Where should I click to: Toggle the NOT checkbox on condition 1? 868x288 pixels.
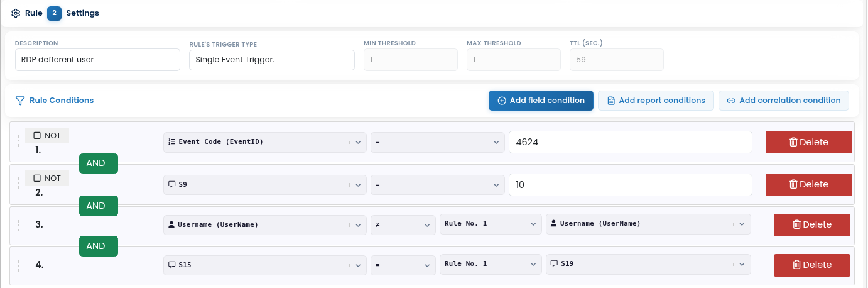[x=37, y=135]
